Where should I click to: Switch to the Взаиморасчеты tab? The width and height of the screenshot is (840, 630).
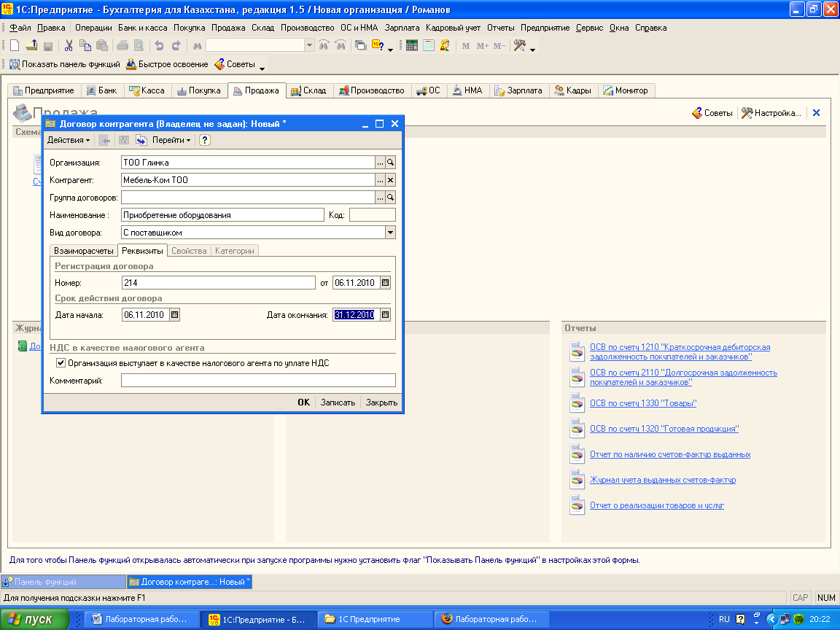84,251
